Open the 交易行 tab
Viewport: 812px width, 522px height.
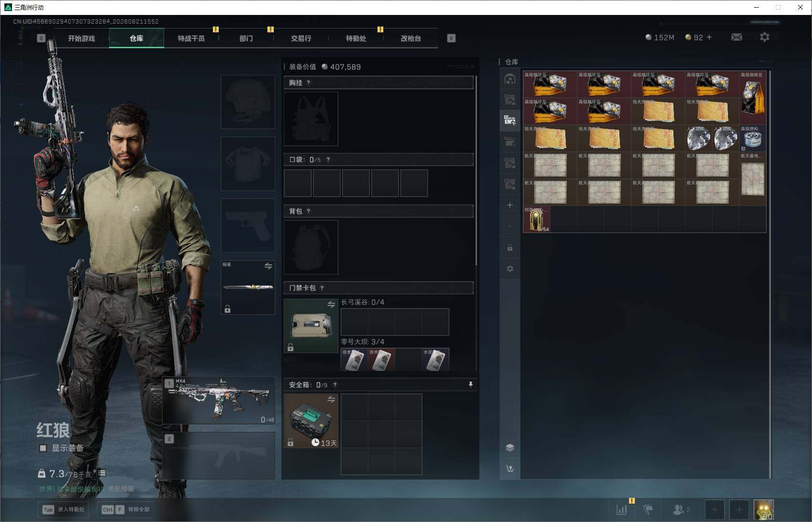pyautogui.click(x=301, y=38)
